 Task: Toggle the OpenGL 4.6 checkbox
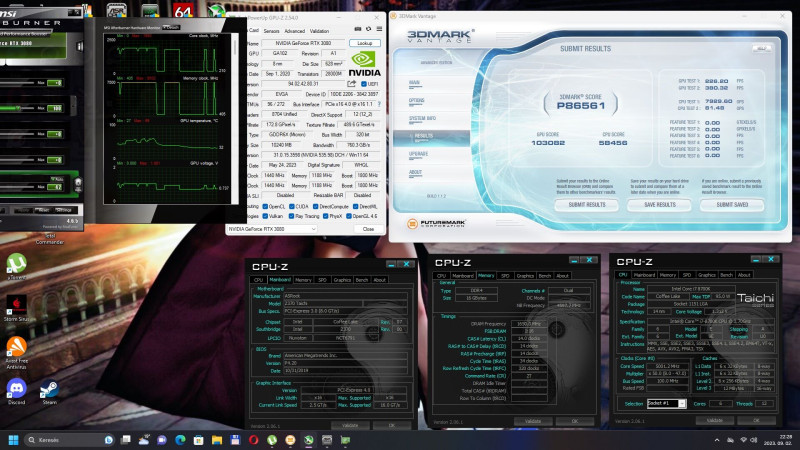348,216
